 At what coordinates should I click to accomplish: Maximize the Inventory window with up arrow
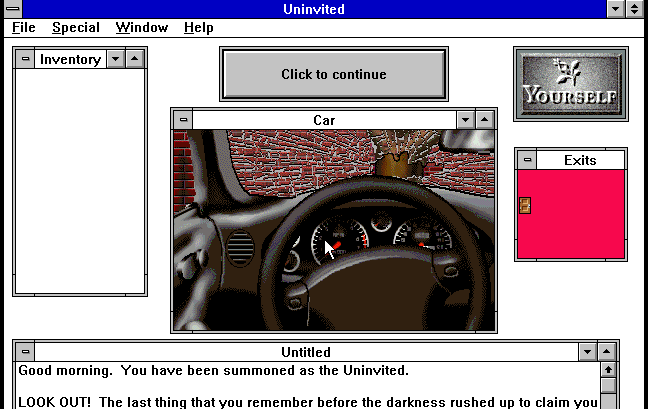[x=135, y=59]
